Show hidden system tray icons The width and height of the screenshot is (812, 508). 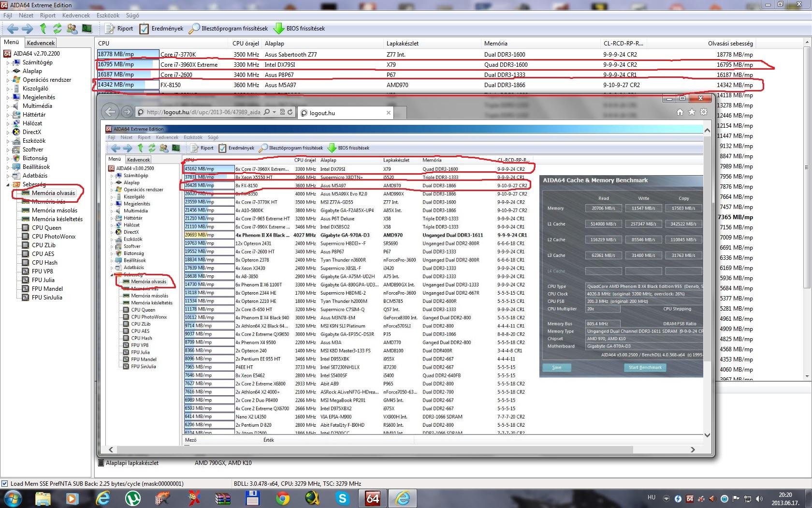click(666, 499)
